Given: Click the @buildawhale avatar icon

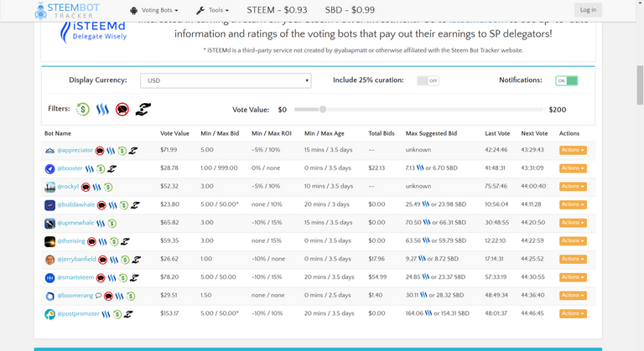Looking at the screenshot, I should coord(49,205).
